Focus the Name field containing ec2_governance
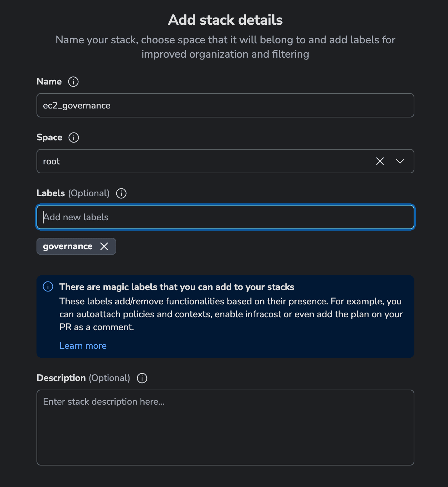This screenshot has width=448, height=487. tap(225, 105)
